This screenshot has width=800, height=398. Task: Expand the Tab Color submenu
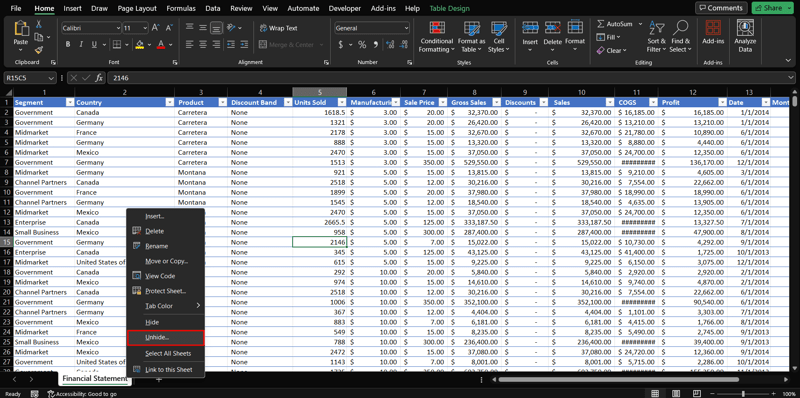point(166,306)
